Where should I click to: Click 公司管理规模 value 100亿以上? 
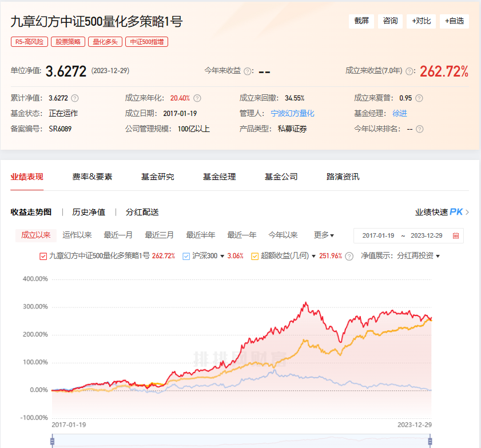(194, 129)
